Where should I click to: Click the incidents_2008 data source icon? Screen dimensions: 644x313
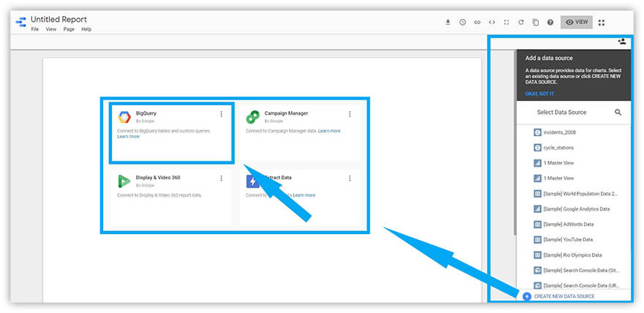537,132
